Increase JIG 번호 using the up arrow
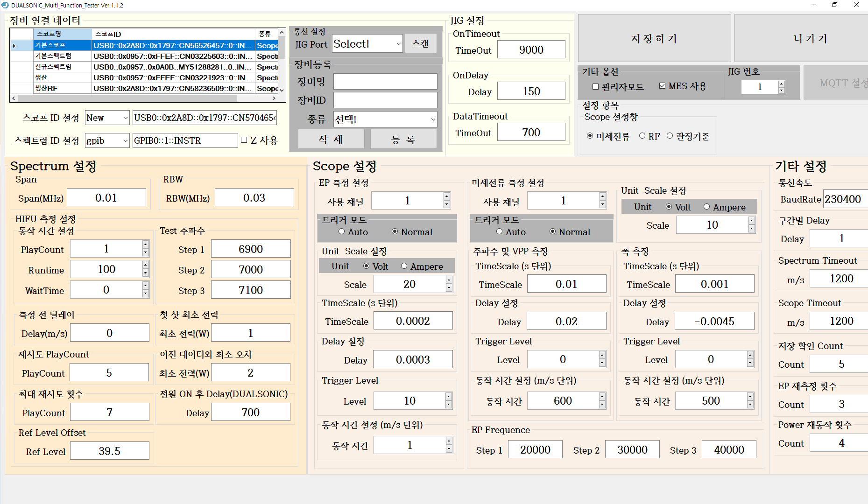 781,84
